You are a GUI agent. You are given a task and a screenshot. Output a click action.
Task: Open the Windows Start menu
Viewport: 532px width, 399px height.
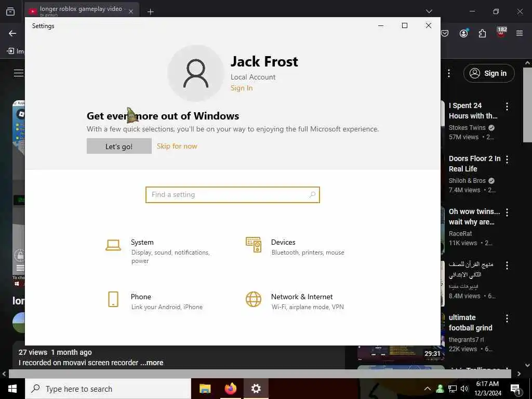pos(12,389)
